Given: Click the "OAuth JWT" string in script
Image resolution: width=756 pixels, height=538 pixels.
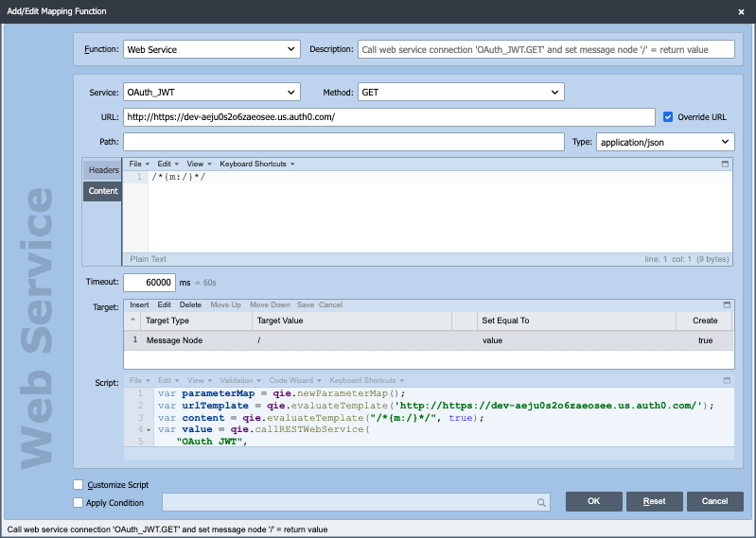Looking at the screenshot, I should point(210,442).
